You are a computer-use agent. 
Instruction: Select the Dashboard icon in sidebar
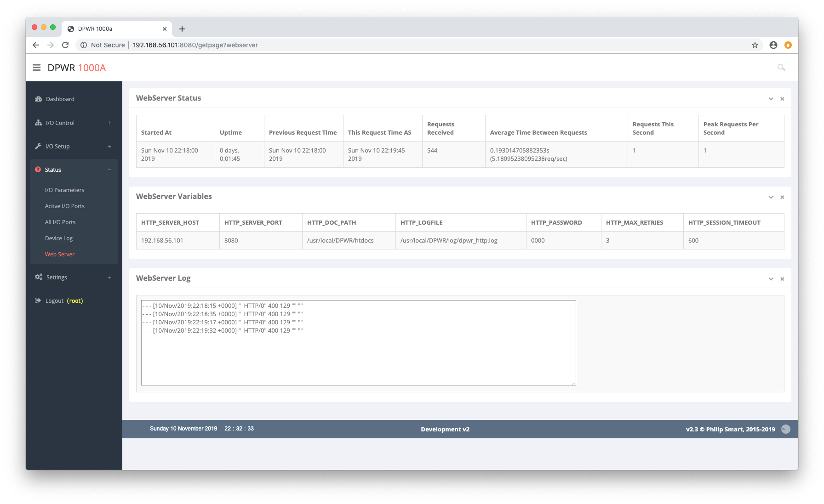(x=38, y=98)
